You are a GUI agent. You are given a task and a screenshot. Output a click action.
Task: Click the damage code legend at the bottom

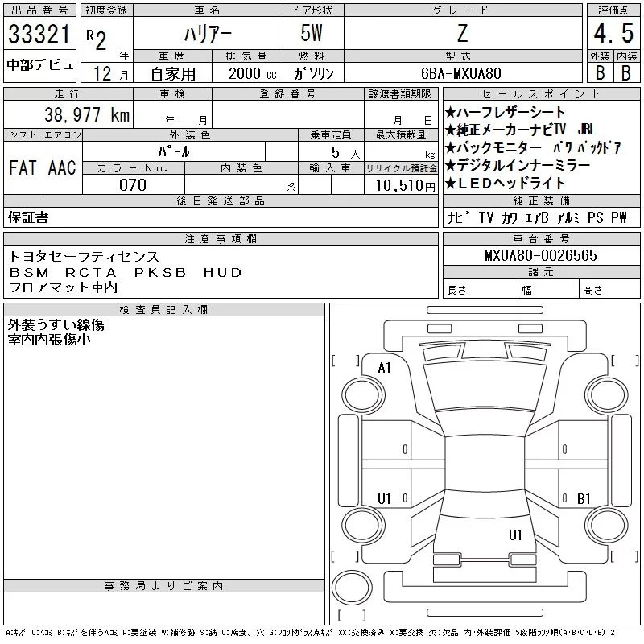pos(311,633)
